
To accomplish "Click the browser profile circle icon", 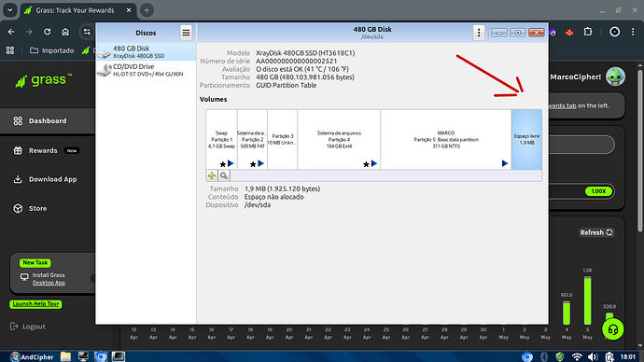I will [614, 32].
